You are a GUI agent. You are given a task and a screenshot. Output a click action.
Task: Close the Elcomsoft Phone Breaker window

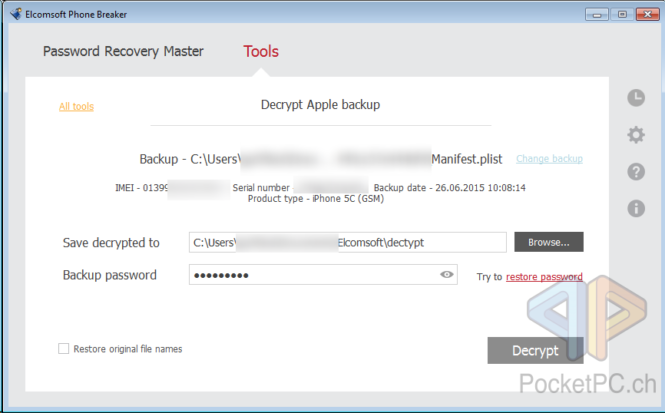pos(648,14)
